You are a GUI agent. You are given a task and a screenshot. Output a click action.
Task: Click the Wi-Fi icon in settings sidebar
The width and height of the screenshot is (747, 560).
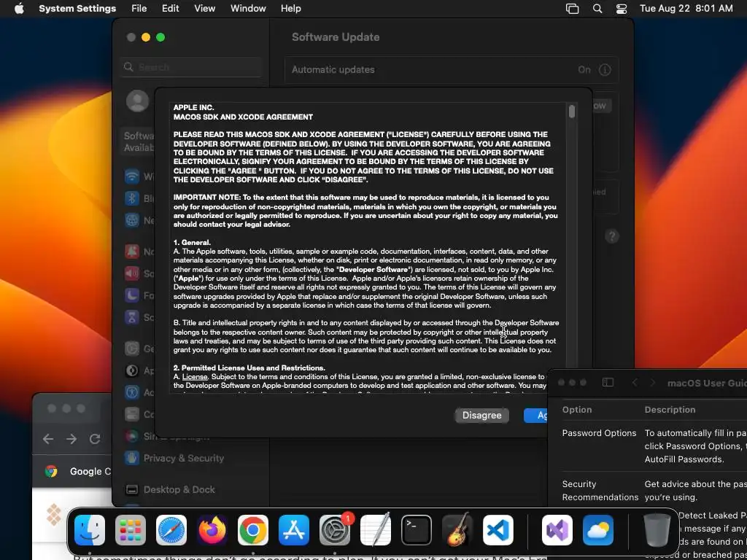point(132,176)
